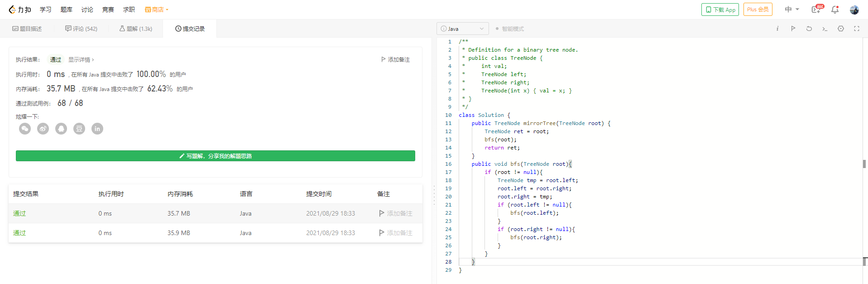Click the Plus 会员 button
Viewport: 868px width, 284px height.
(x=758, y=10)
